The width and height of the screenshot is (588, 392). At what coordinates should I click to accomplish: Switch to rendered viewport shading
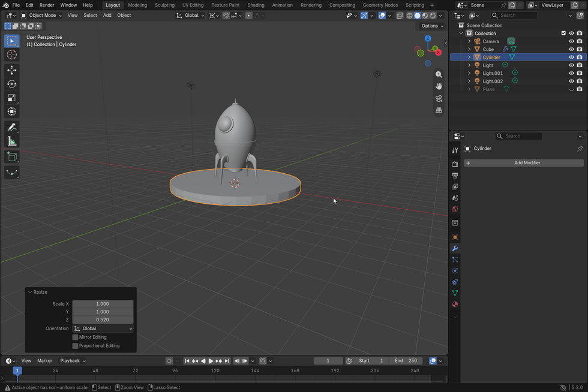[433, 16]
